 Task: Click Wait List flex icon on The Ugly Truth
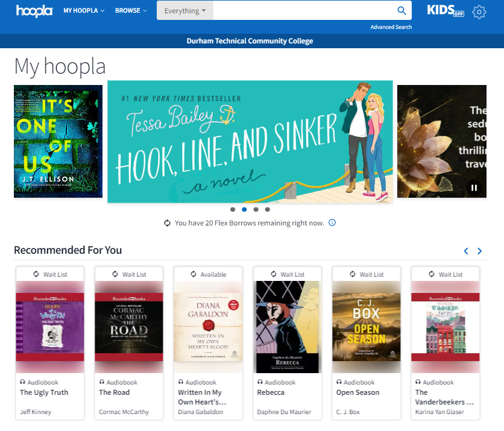(36, 274)
